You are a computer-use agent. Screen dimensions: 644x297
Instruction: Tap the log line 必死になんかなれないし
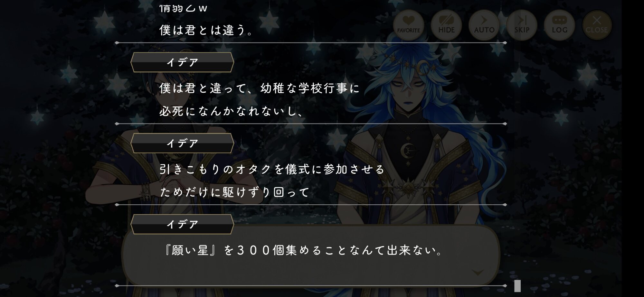232,111
